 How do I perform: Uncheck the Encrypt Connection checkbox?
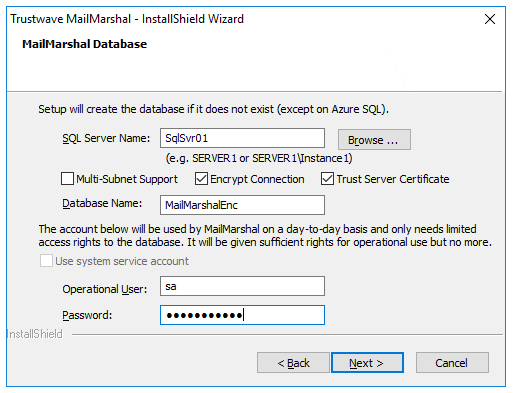click(x=201, y=179)
